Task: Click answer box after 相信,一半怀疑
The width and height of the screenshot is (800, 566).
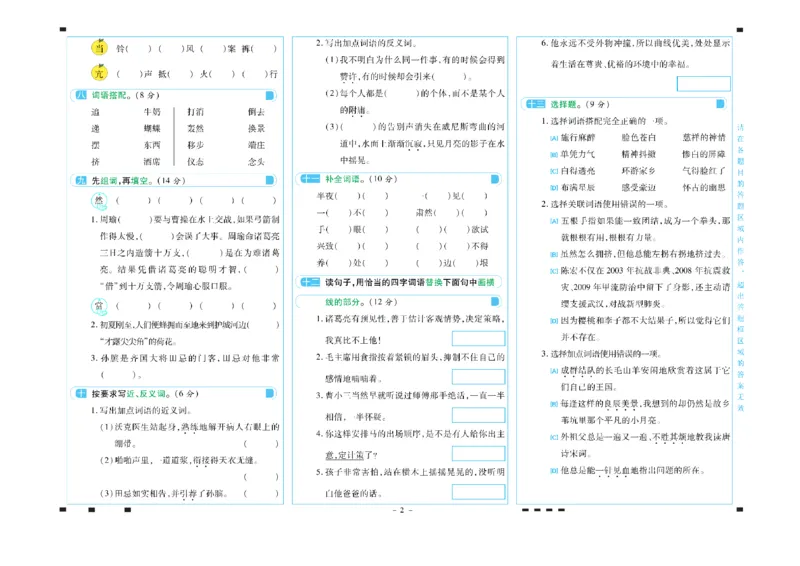Action: pos(479,415)
